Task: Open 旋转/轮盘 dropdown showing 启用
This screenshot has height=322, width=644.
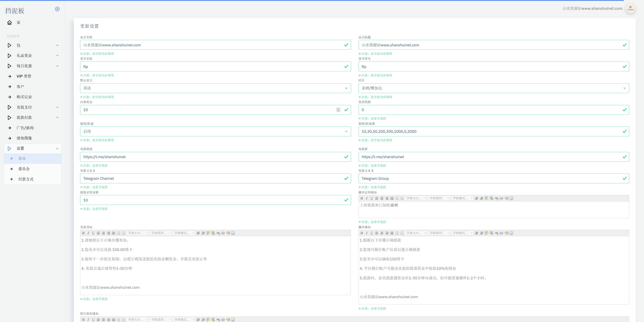Action: pyautogui.click(x=215, y=131)
